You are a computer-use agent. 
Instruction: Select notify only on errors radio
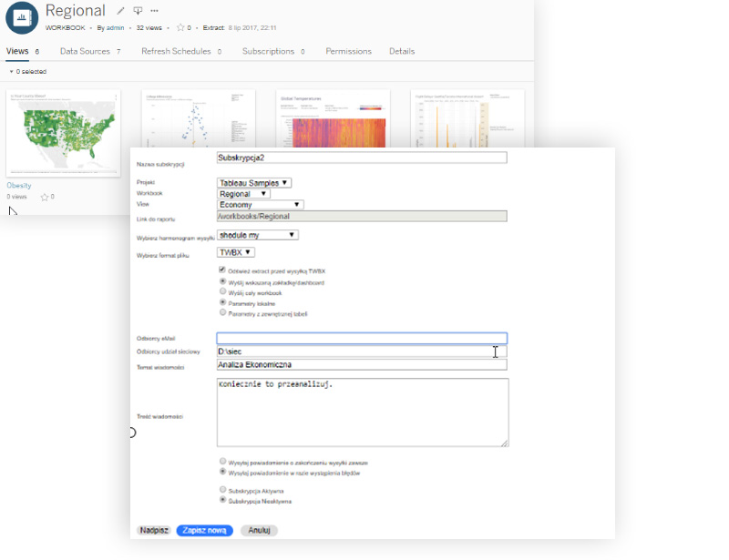coord(222,472)
